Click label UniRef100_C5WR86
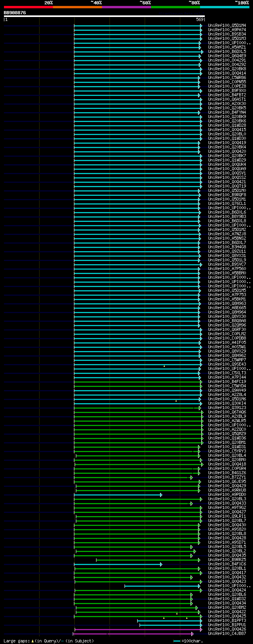This screenshot has width=253, height=644. click(x=227, y=78)
